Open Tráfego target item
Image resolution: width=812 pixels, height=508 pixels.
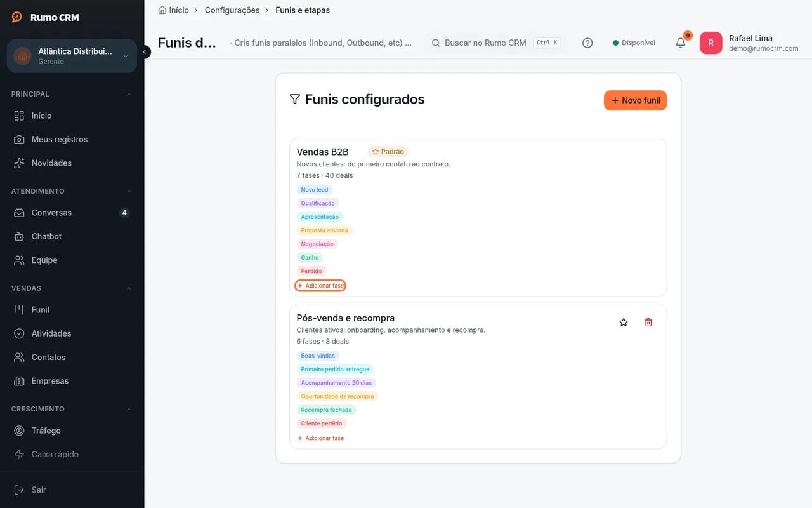coord(72,431)
